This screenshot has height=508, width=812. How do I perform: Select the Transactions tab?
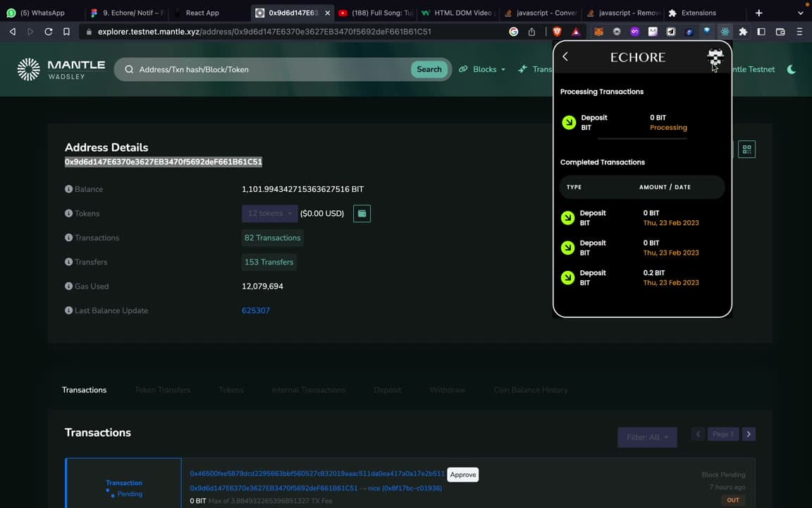click(85, 389)
